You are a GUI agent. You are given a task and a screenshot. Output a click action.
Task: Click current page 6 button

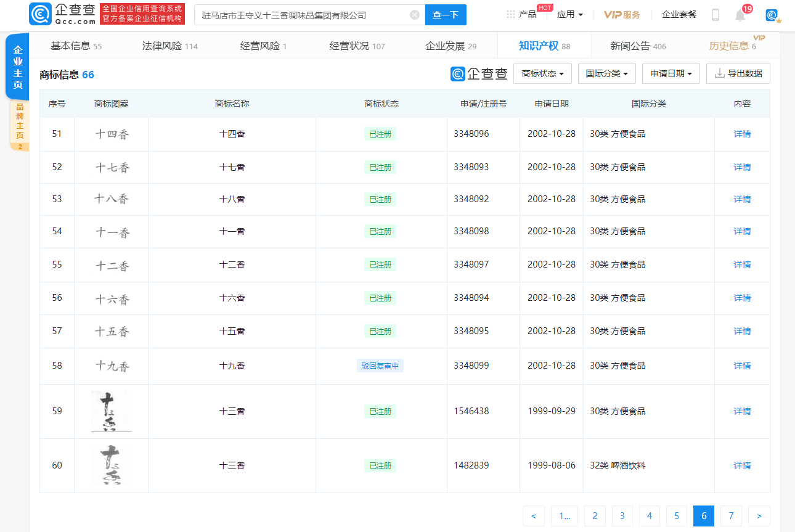point(704,516)
